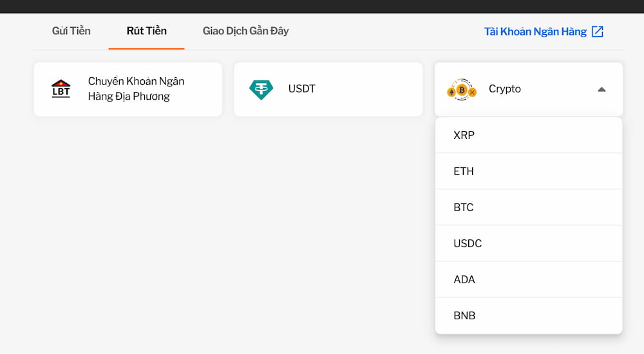Select ETH in the Crypto list
The image size is (644, 354).
464,171
